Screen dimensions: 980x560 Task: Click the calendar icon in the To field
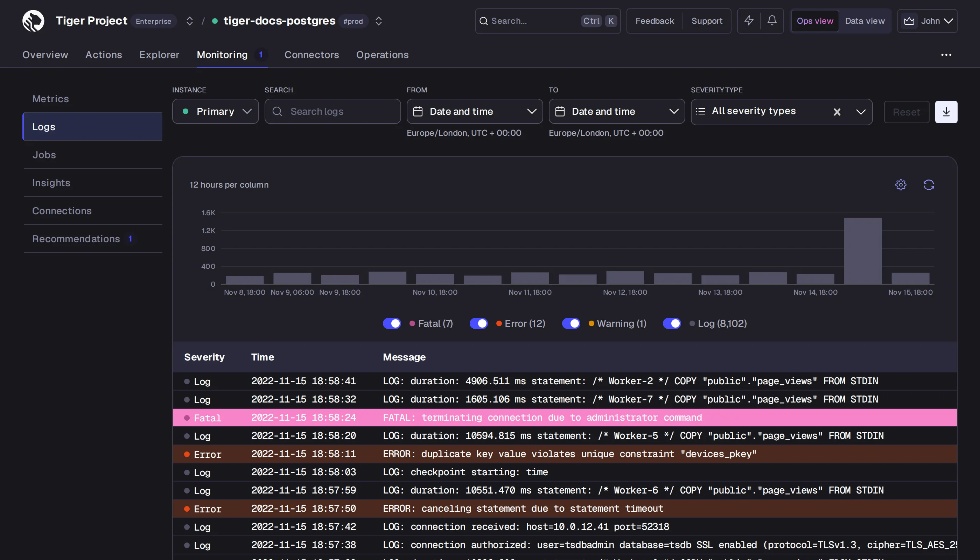(x=560, y=112)
